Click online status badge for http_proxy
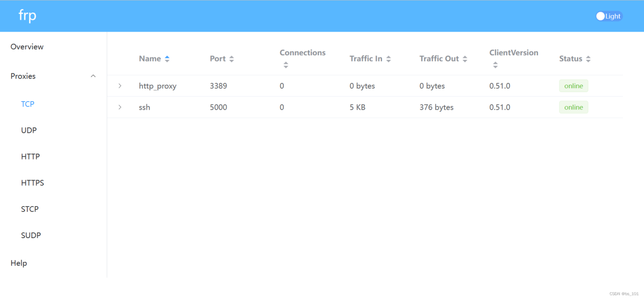 click(x=574, y=86)
